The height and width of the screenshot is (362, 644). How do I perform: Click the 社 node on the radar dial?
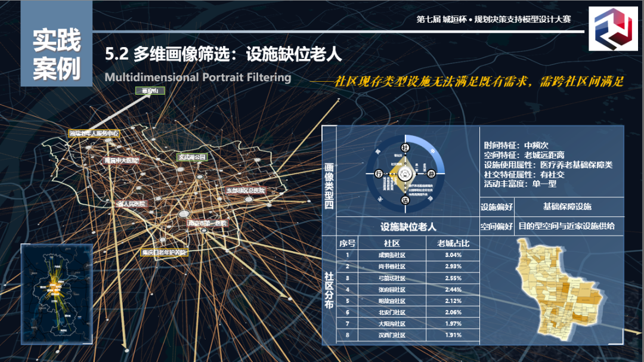(x=405, y=148)
